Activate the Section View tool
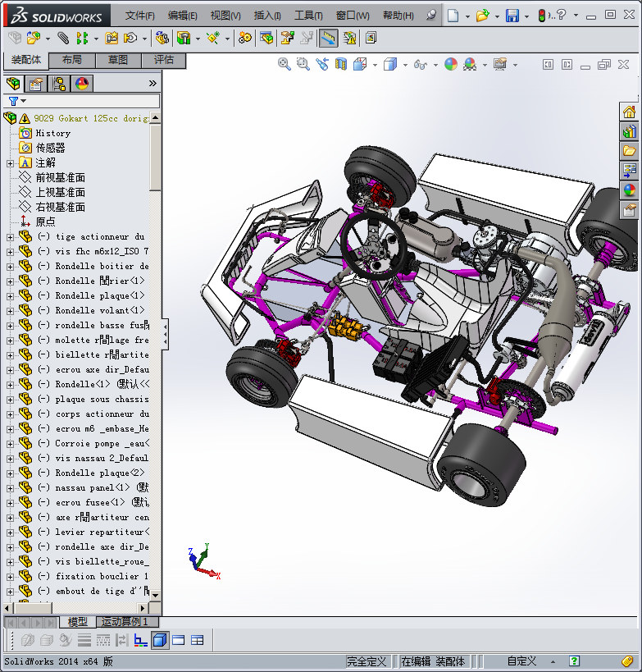This screenshot has width=642, height=672. [341, 64]
